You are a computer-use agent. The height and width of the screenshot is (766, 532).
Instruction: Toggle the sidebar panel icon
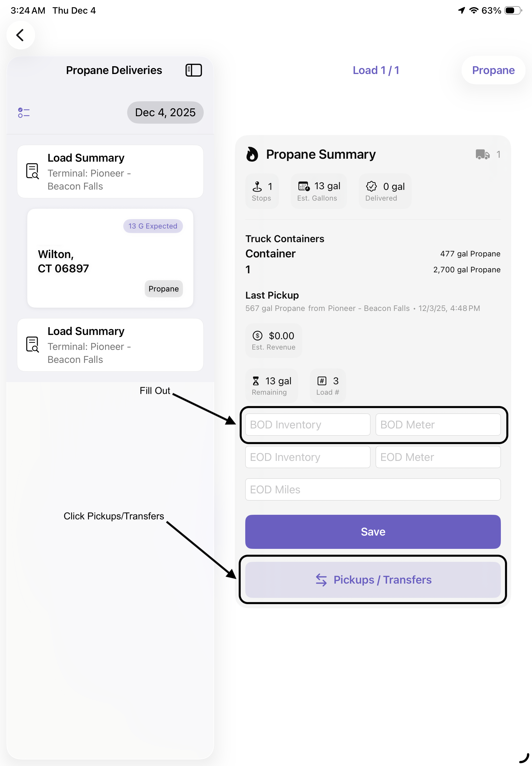pos(193,70)
